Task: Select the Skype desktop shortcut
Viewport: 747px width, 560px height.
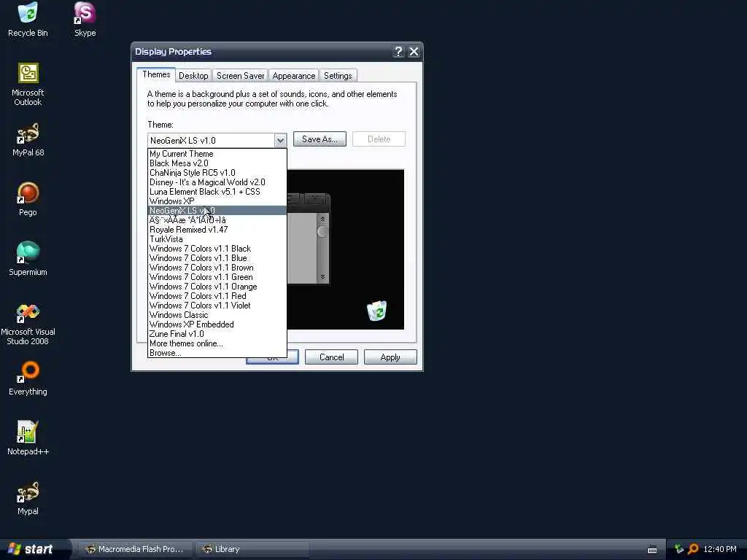Action: (x=85, y=20)
